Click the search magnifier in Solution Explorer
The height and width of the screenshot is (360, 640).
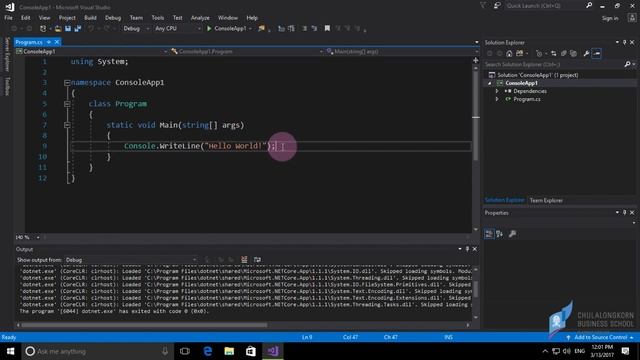[627, 64]
